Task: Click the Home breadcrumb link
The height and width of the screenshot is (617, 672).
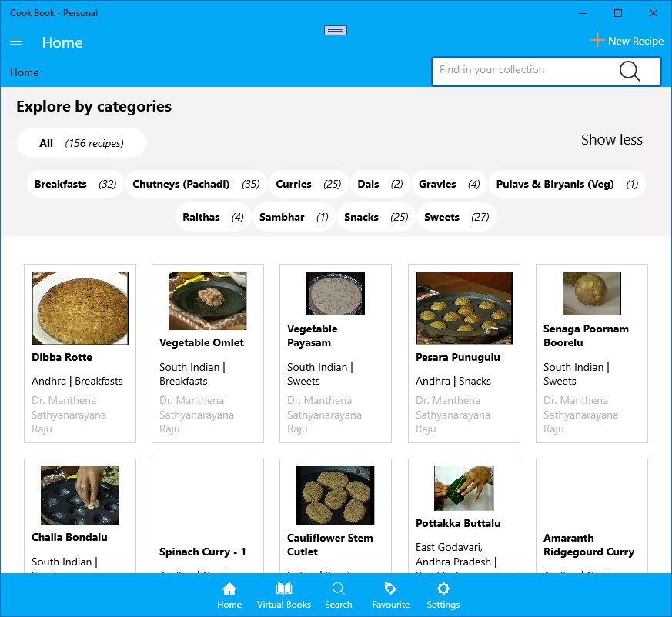Action: 25,72
